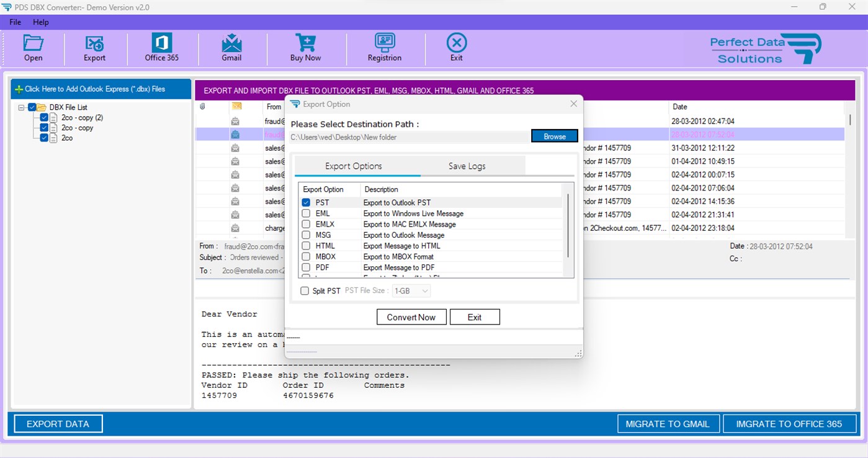Open the Buy Now shopping cart icon
The image size is (868, 458).
305,48
